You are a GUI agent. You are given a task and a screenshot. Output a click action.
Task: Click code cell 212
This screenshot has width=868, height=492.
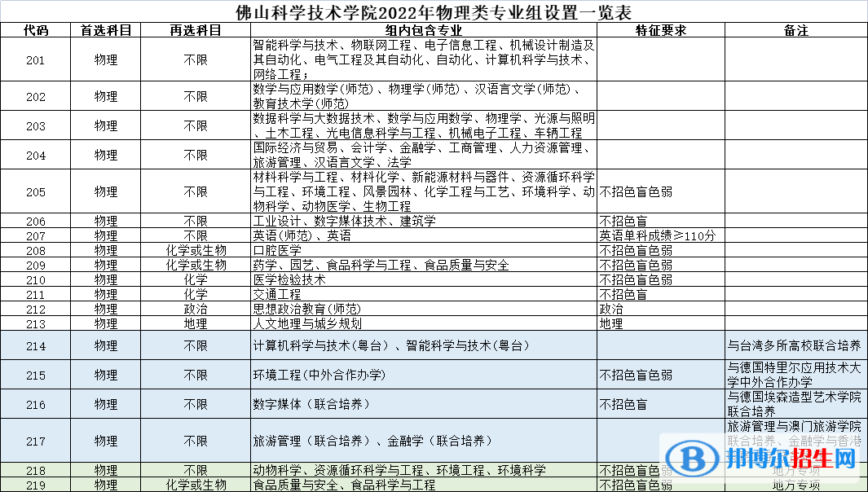click(35, 310)
